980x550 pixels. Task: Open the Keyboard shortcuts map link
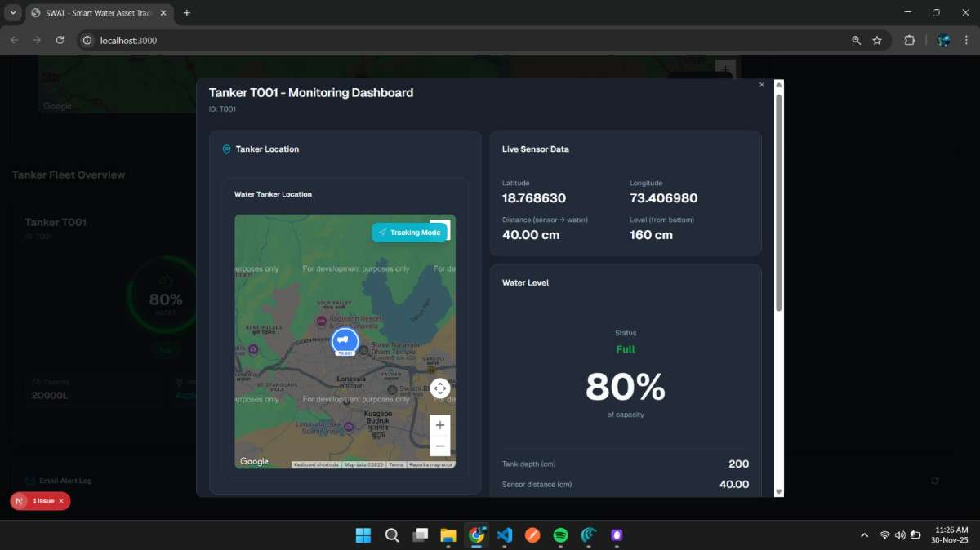316,464
